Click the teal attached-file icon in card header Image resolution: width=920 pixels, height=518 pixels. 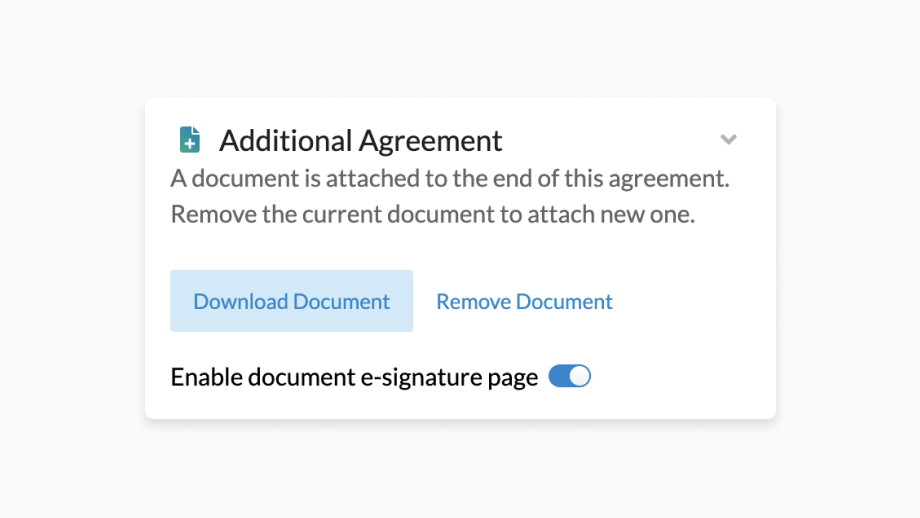coord(189,140)
